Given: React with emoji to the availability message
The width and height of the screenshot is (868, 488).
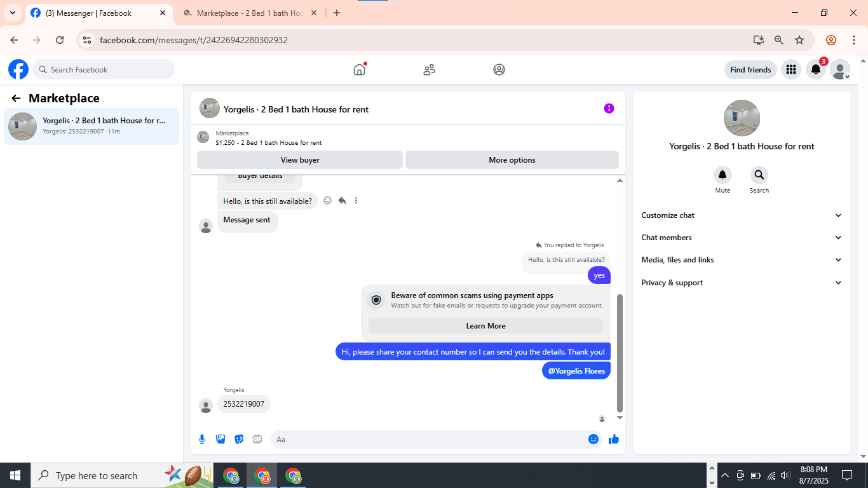Looking at the screenshot, I should tap(327, 200).
